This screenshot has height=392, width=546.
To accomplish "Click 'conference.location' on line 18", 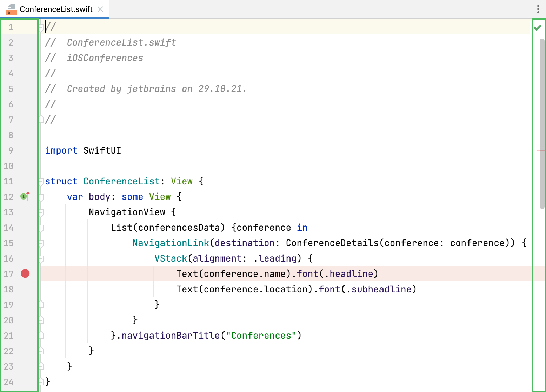I will click(x=255, y=289).
